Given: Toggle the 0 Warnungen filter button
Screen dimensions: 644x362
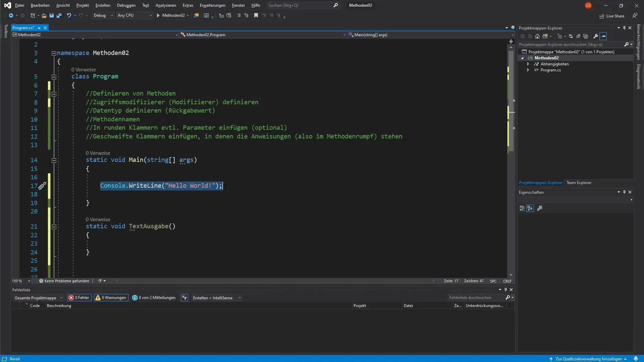Looking at the screenshot, I should (x=111, y=298).
